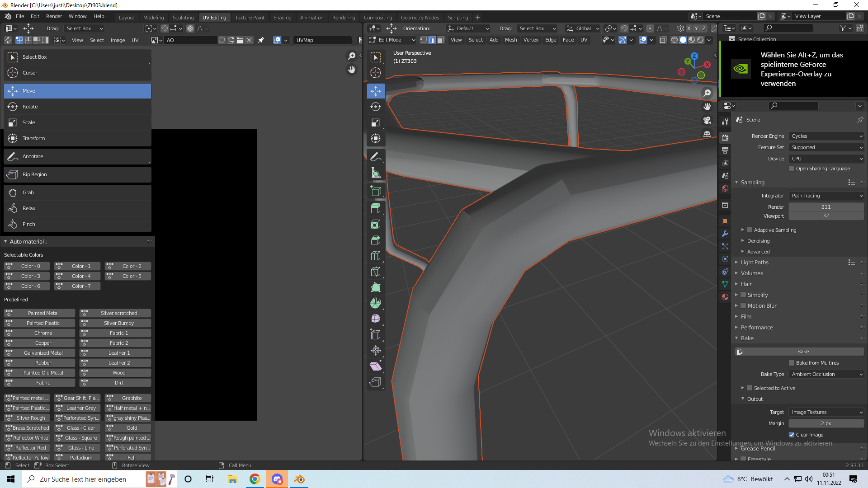Open the Output properties printer tab
The height and width of the screenshot is (488, 868).
(725, 150)
